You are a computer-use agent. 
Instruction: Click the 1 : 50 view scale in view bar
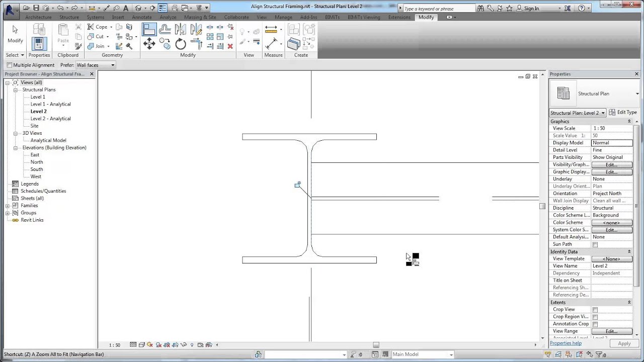pyautogui.click(x=115, y=345)
